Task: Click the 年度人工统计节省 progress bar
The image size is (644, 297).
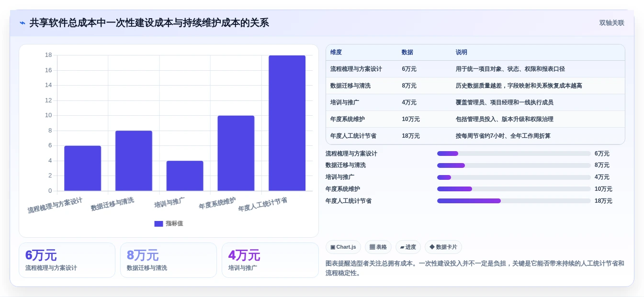Action: pos(514,201)
